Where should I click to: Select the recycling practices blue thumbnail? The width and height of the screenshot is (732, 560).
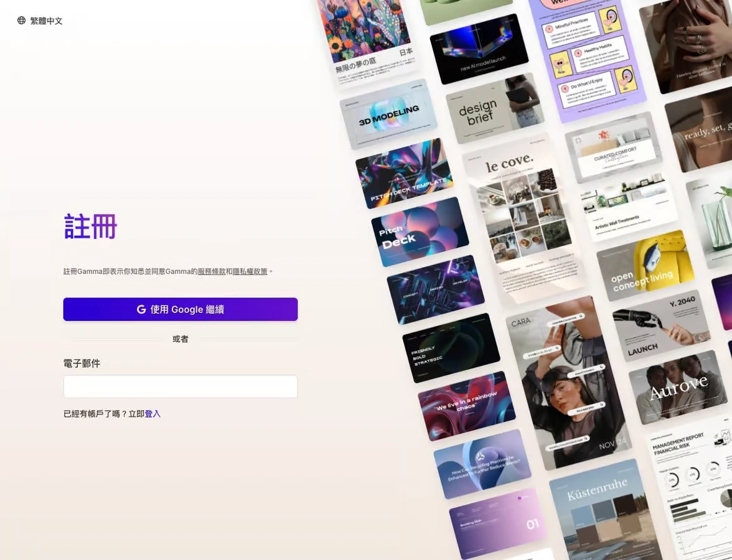tap(482, 464)
